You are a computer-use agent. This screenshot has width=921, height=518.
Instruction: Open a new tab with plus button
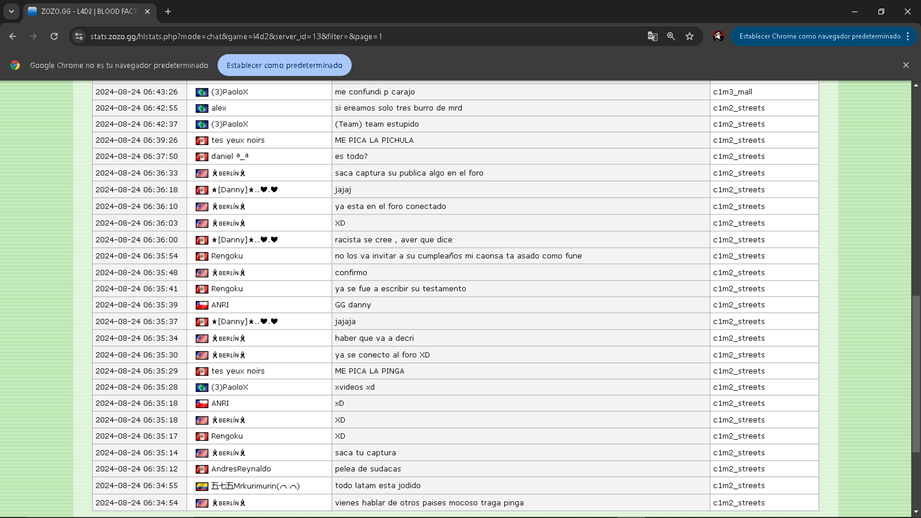pyautogui.click(x=168, y=12)
